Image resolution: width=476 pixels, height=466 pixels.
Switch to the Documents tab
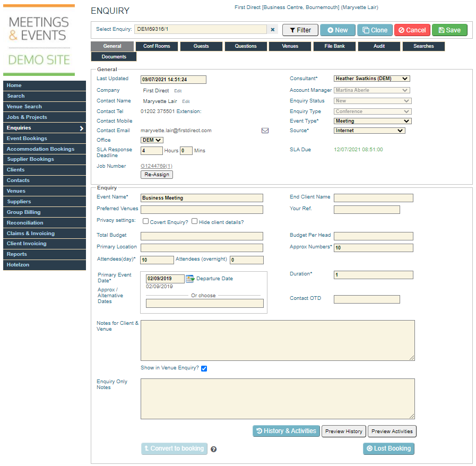click(114, 57)
